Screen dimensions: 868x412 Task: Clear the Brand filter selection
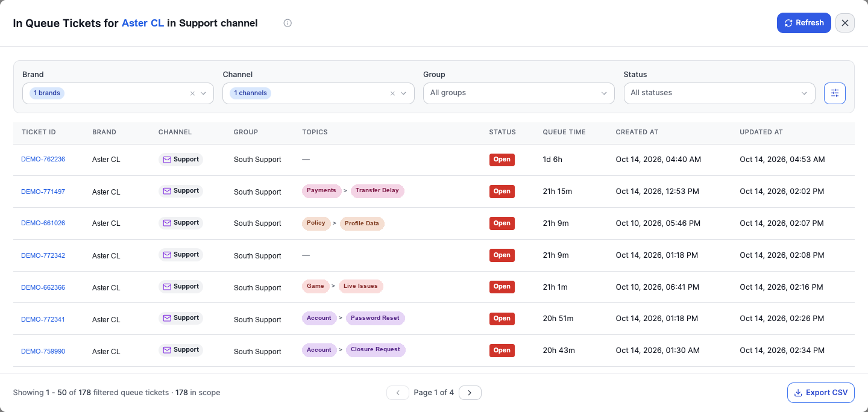click(192, 93)
